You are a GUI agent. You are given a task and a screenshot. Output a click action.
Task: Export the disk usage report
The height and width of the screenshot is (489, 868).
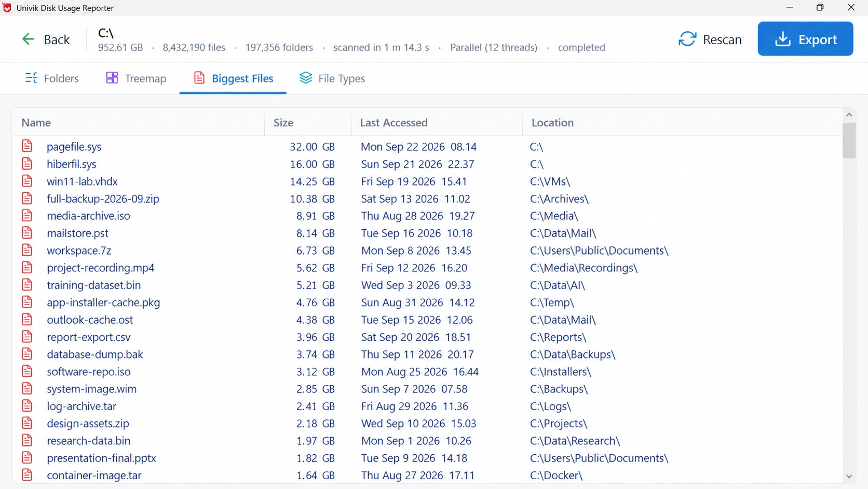(805, 39)
